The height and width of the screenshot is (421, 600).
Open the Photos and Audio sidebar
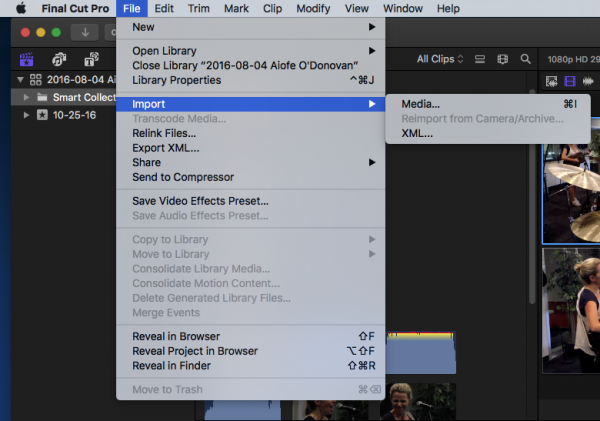pyautogui.click(x=60, y=59)
